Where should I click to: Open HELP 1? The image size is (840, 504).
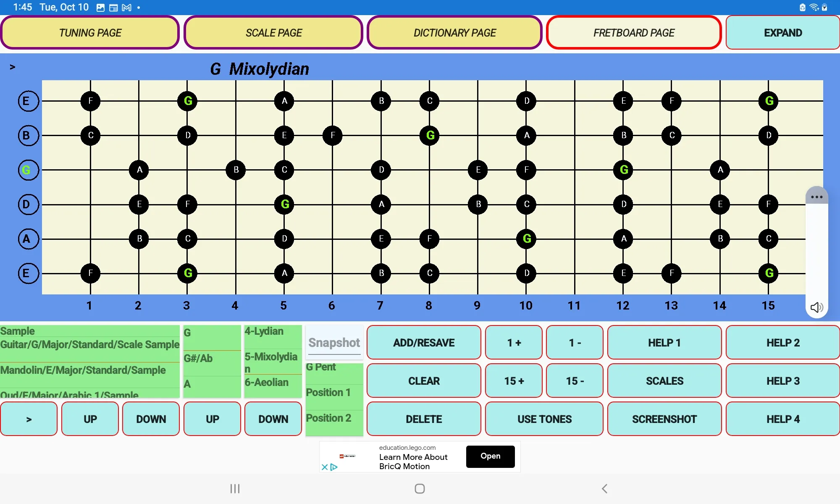pyautogui.click(x=664, y=343)
